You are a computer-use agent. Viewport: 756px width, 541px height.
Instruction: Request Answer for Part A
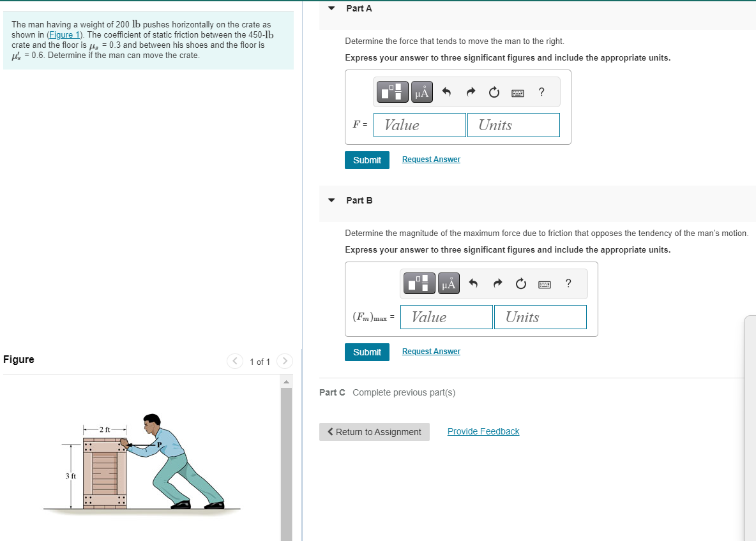coord(431,159)
